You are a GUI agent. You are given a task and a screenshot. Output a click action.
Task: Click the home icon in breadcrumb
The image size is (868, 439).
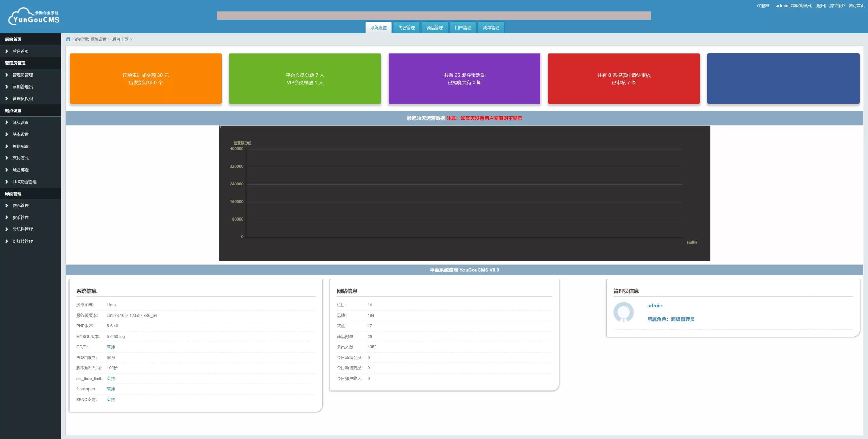pyautogui.click(x=68, y=39)
